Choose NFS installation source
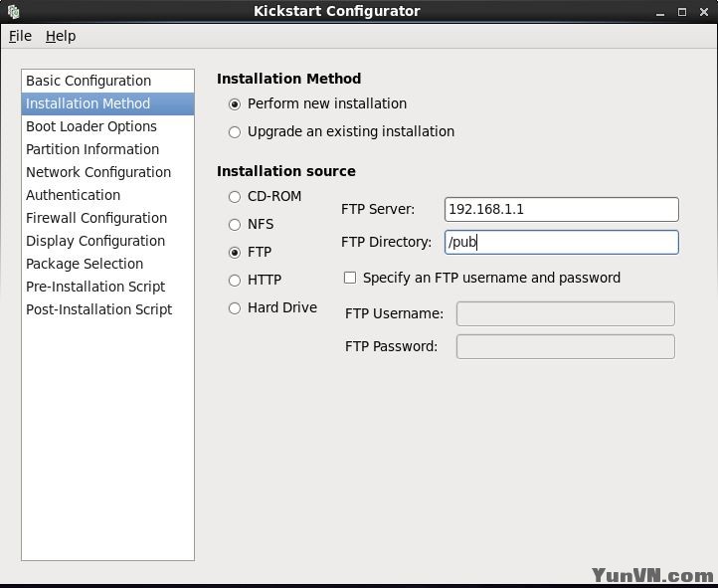 pyautogui.click(x=235, y=225)
